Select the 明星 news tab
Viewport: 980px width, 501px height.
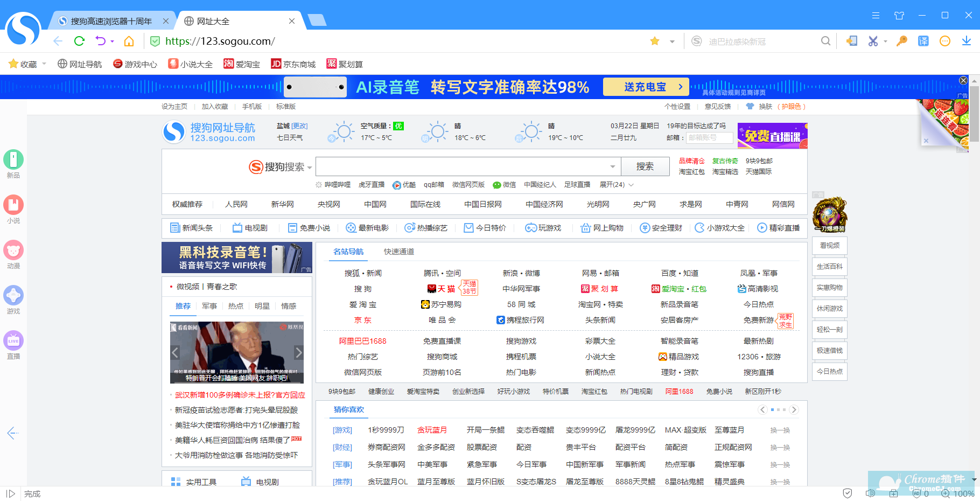click(262, 306)
